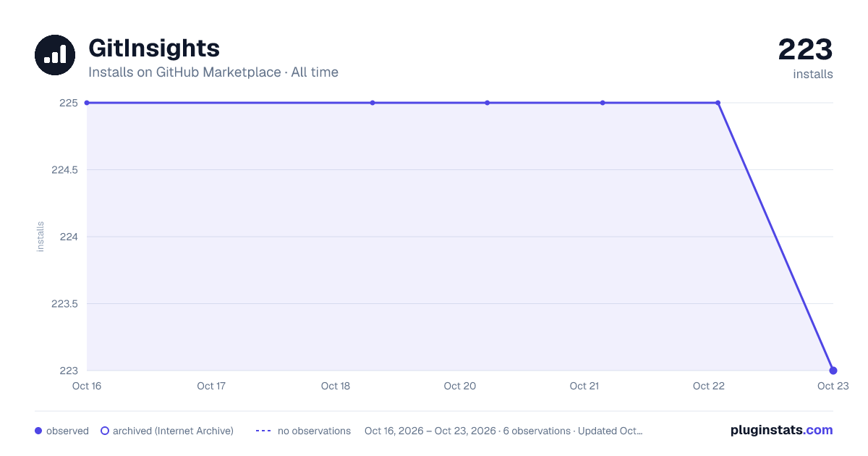Click the Oct 21 x-axis label
868x456 pixels.
tap(584, 386)
